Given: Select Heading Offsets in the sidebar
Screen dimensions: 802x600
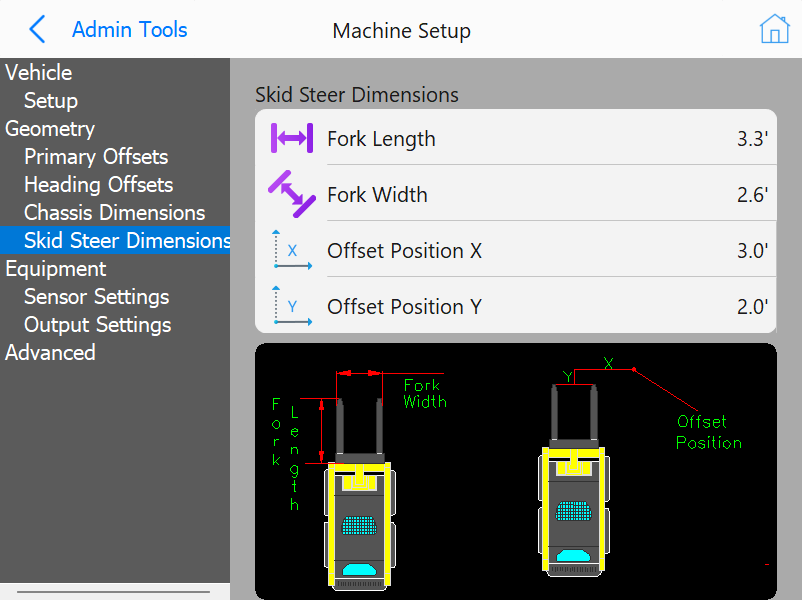Looking at the screenshot, I should point(99,185).
